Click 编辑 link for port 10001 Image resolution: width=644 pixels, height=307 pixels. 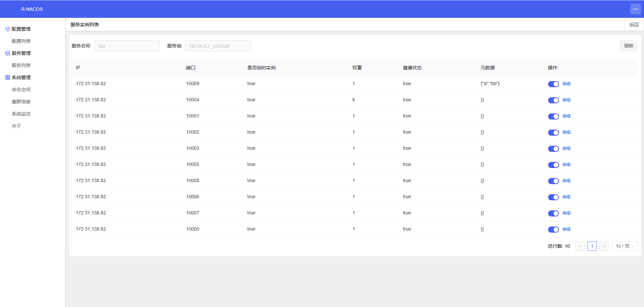(x=566, y=116)
